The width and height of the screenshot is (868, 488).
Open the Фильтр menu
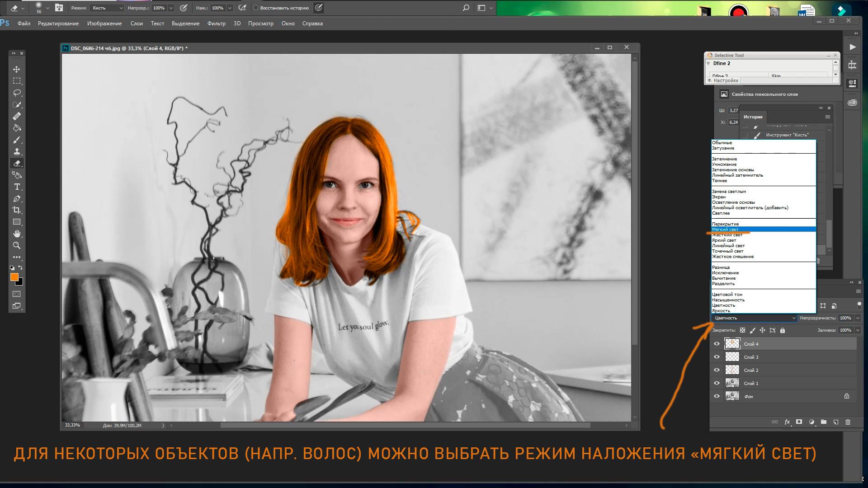[216, 23]
